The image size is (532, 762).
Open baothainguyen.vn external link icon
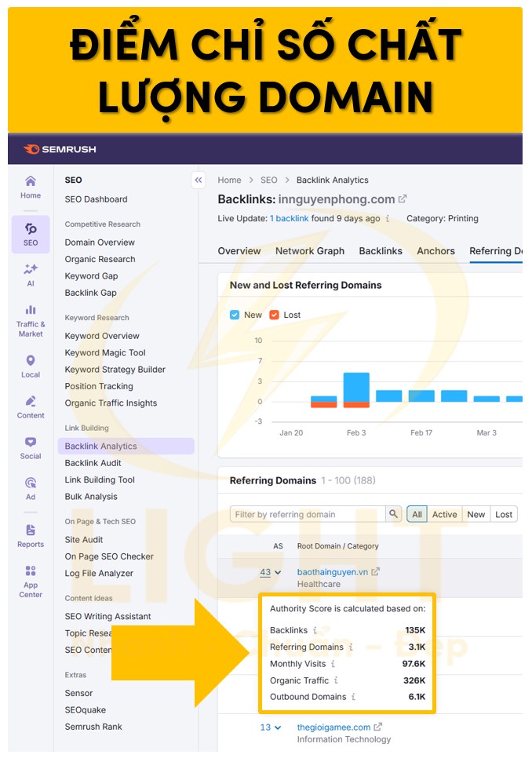[x=375, y=571]
